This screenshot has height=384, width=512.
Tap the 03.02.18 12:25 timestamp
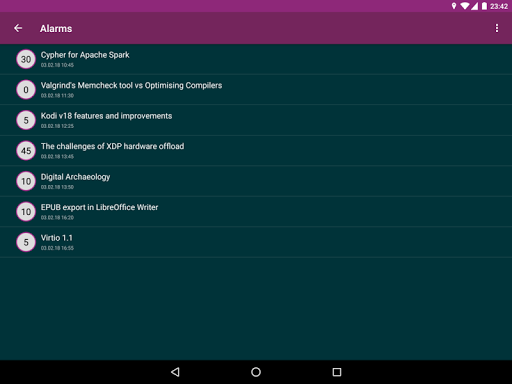point(57,126)
